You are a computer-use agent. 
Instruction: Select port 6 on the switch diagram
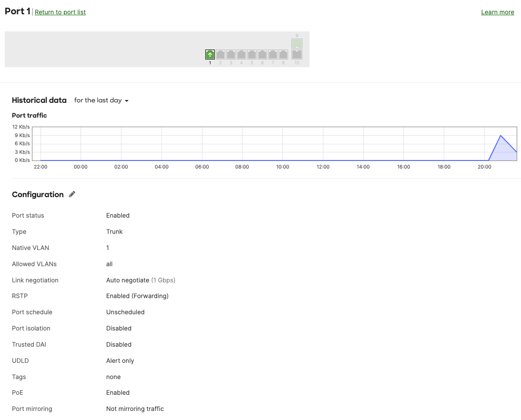pyautogui.click(x=262, y=54)
